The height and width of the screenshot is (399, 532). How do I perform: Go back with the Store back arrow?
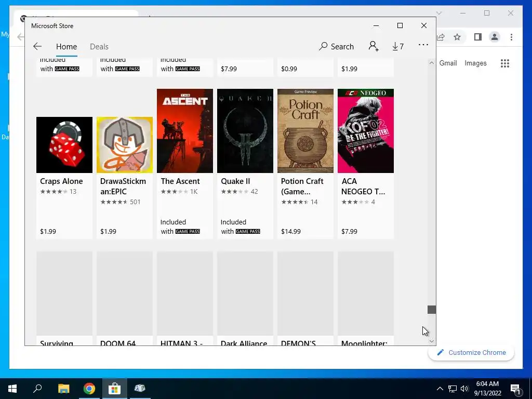(x=37, y=46)
